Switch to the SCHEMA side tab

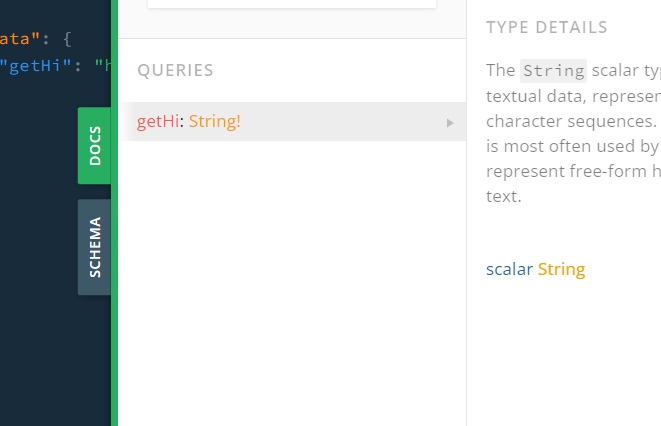pos(94,247)
